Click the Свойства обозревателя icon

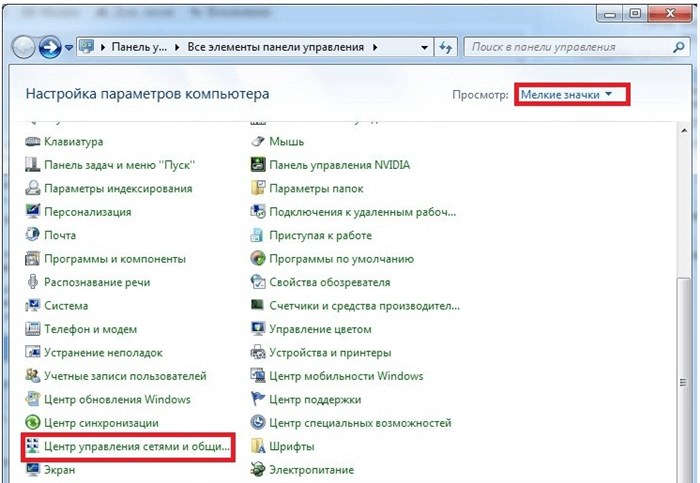[x=258, y=282]
